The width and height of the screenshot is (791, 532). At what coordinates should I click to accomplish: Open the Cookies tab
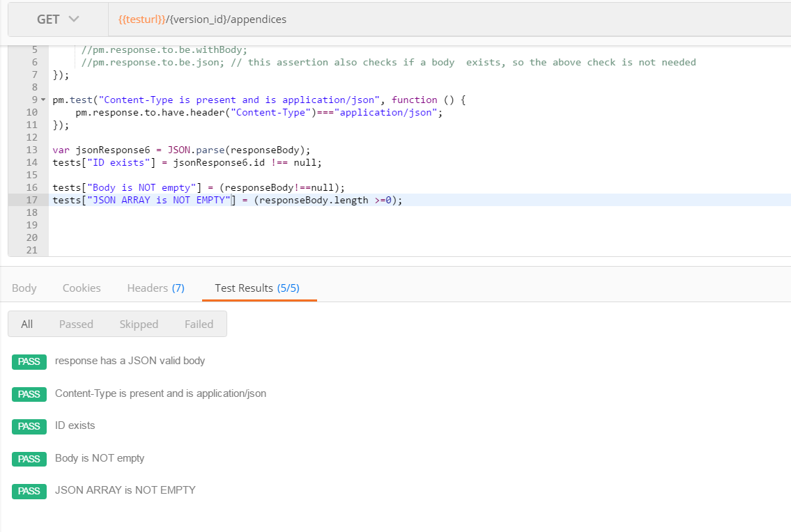[x=81, y=288]
